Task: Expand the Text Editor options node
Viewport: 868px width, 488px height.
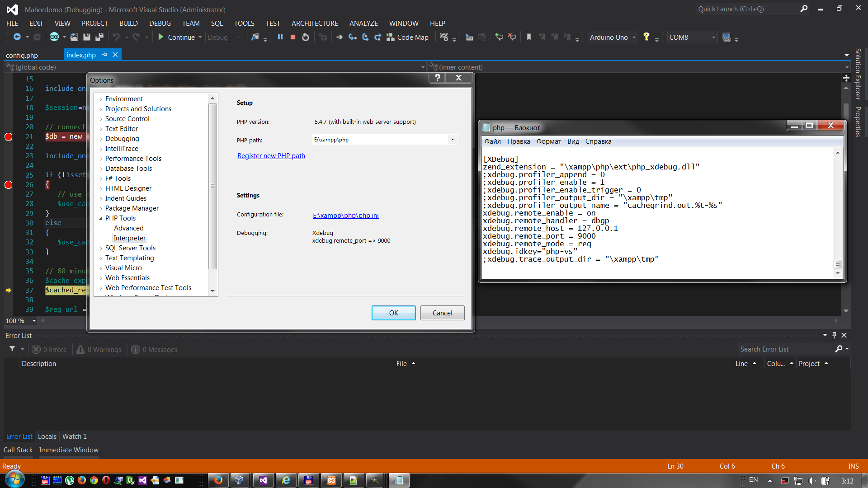Action: coord(101,129)
